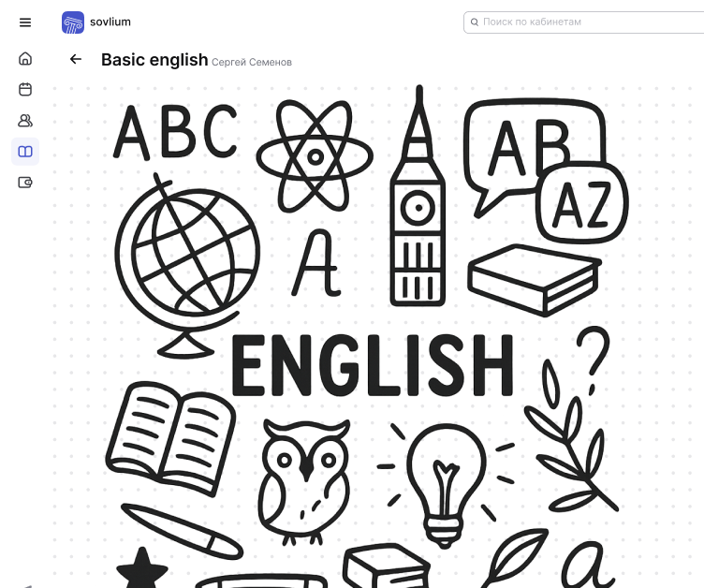704x588 pixels.
Task: Click author name Сергей Семенов
Action: pyautogui.click(x=252, y=62)
